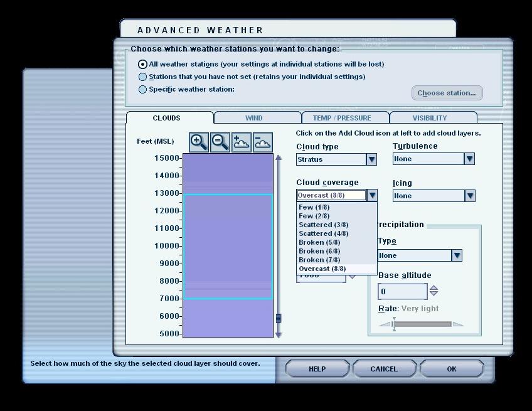Screen dimensions: 532x411
Task: Click the zoom in magnifier icon
Action: tap(199, 142)
